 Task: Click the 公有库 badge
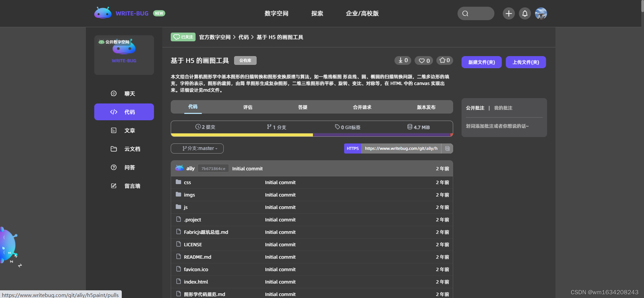point(245,60)
